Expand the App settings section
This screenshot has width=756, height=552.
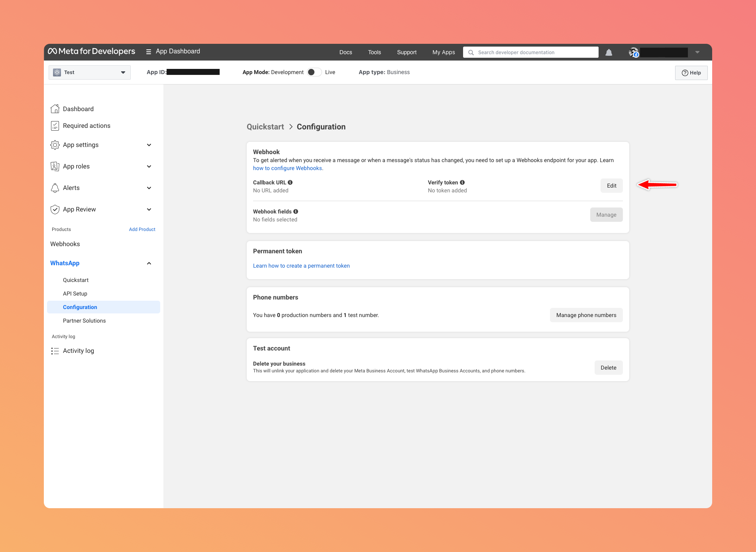pos(149,145)
